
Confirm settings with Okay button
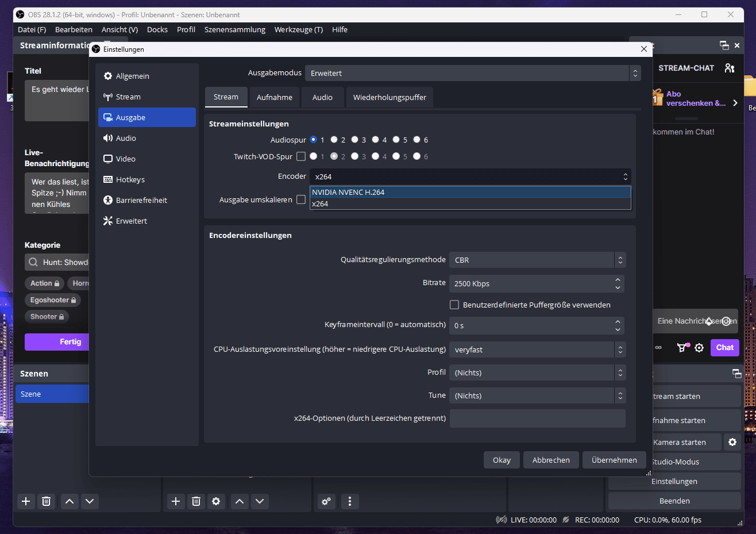(502, 460)
